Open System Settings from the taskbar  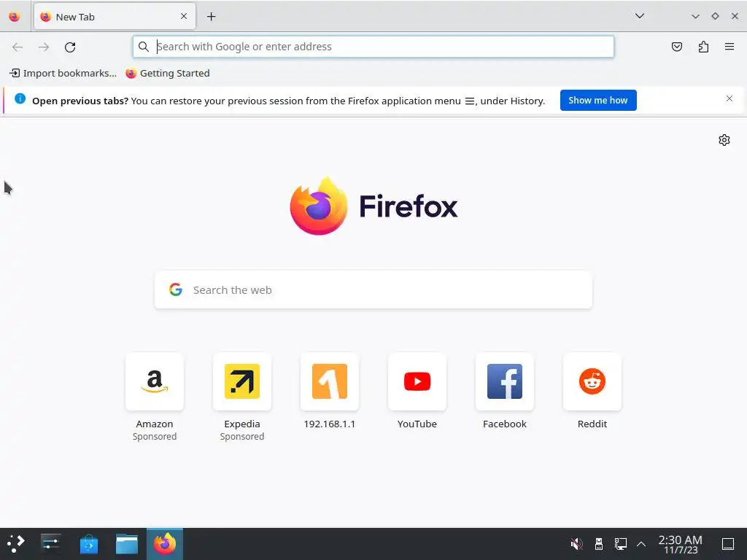[50, 544]
